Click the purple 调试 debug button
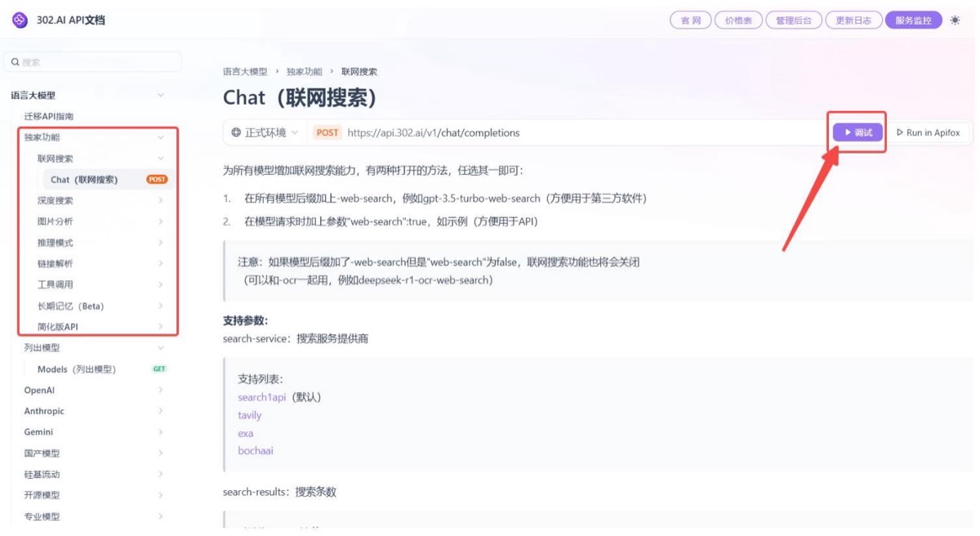 857,132
